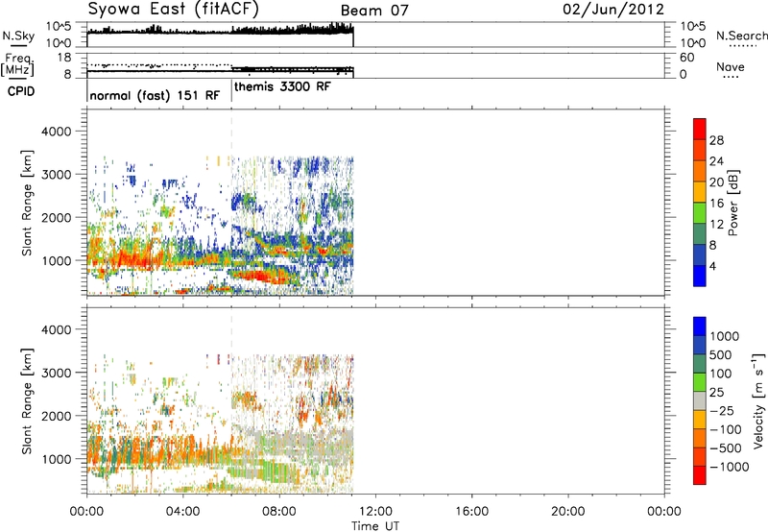Click the 'CPID' row label
The height and width of the screenshot is (532, 768).
click(x=21, y=91)
